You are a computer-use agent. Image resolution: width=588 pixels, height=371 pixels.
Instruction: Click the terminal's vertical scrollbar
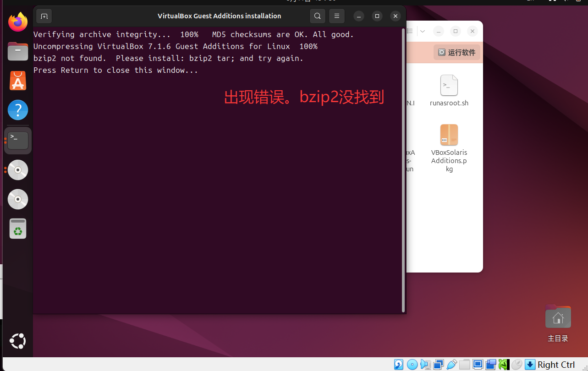(x=403, y=169)
